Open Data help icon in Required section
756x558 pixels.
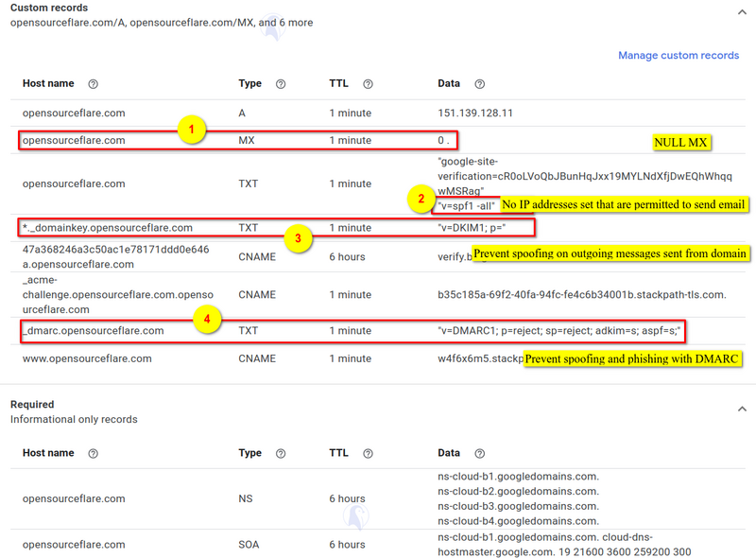480,454
